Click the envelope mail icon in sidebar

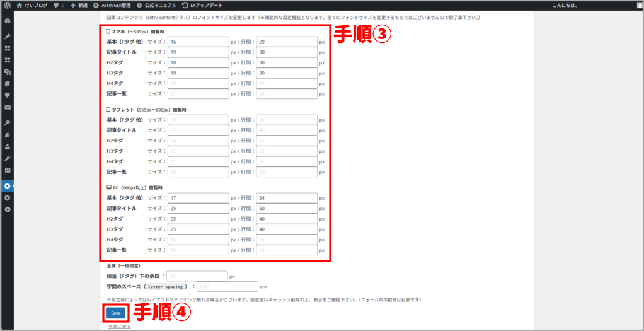8,108
